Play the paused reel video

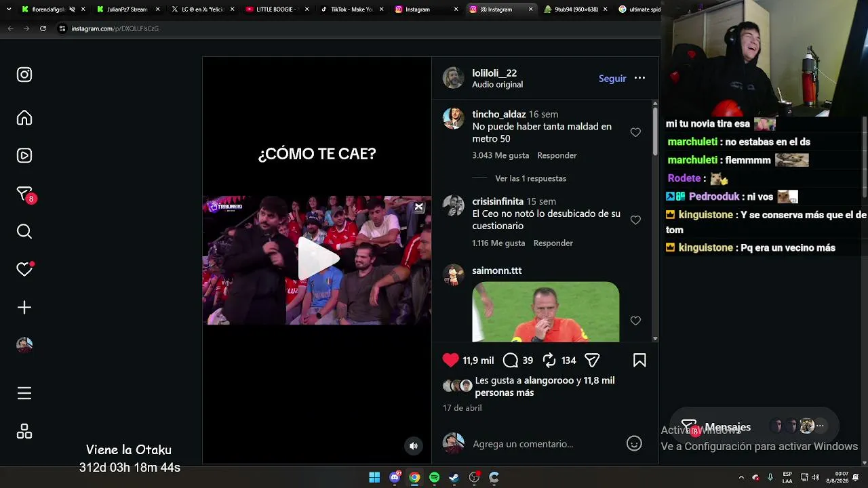click(x=317, y=258)
